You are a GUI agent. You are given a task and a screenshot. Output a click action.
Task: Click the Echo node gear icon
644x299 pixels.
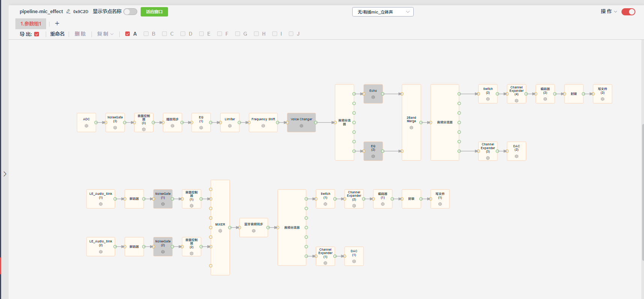[373, 97]
